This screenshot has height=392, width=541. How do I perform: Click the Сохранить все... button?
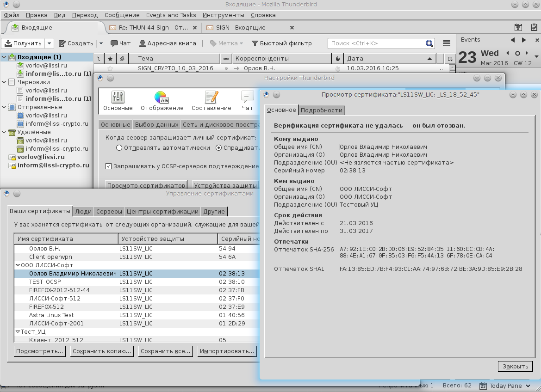coord(165,351)
